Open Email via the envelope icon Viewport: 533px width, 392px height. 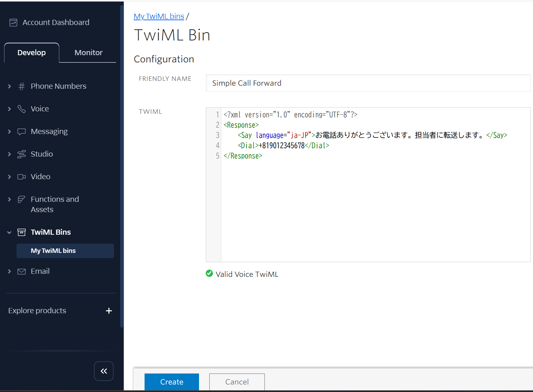pyautogui.click(x=21, y=271)
